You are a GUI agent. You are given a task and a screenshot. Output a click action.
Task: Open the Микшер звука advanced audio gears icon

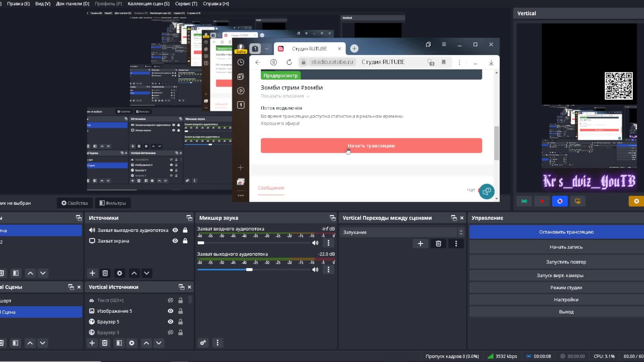(x=203, y=343)
